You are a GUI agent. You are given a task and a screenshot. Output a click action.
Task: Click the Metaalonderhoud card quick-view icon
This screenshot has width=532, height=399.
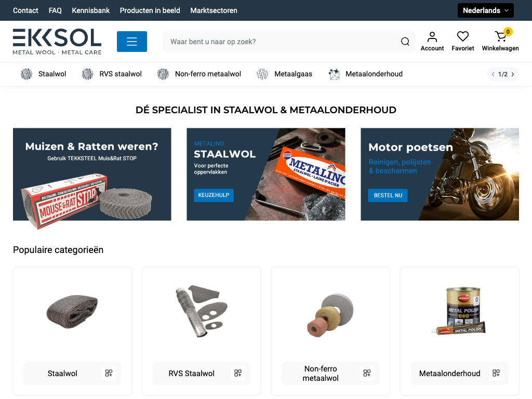pyautogui.click(x=496, y=373)
